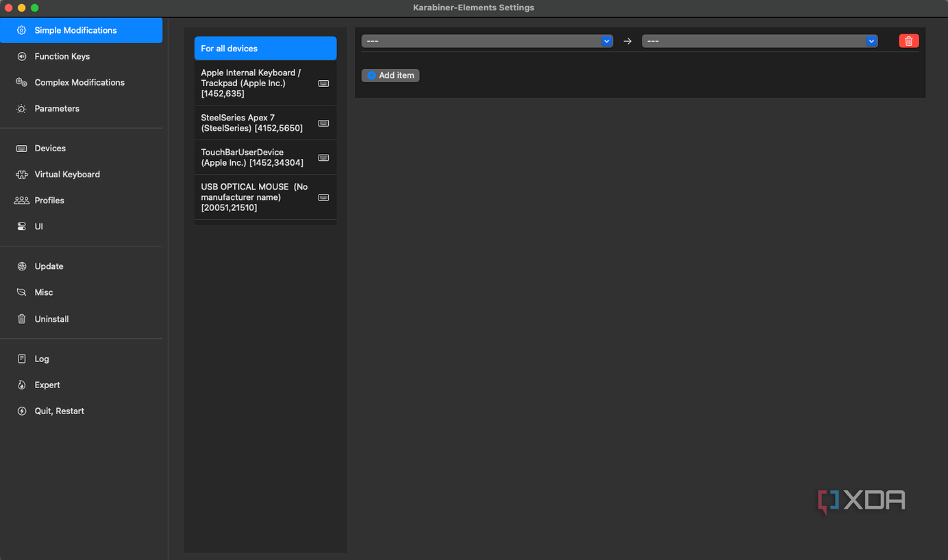The image size is (948, 560).
Task: Open the Expert page label
Action: [x=47, y=385]
